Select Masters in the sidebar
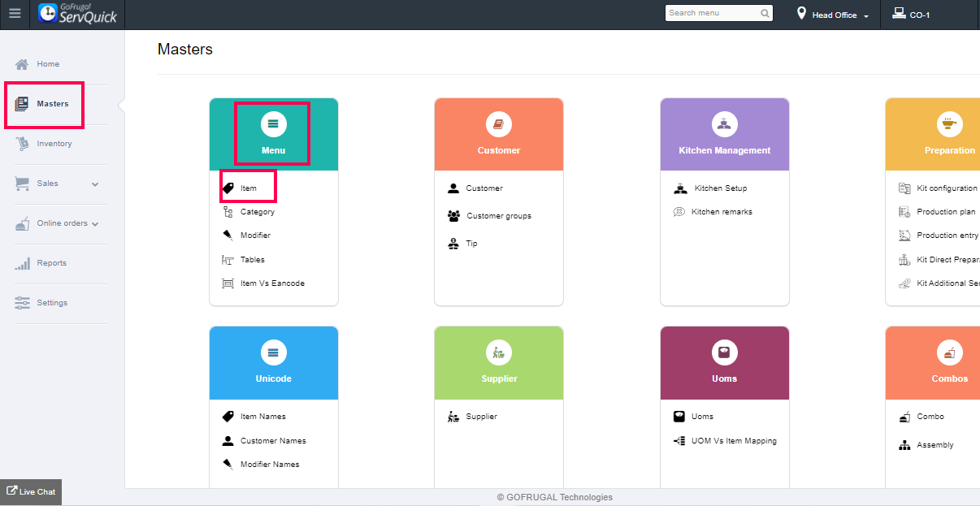 coord(53,104)
